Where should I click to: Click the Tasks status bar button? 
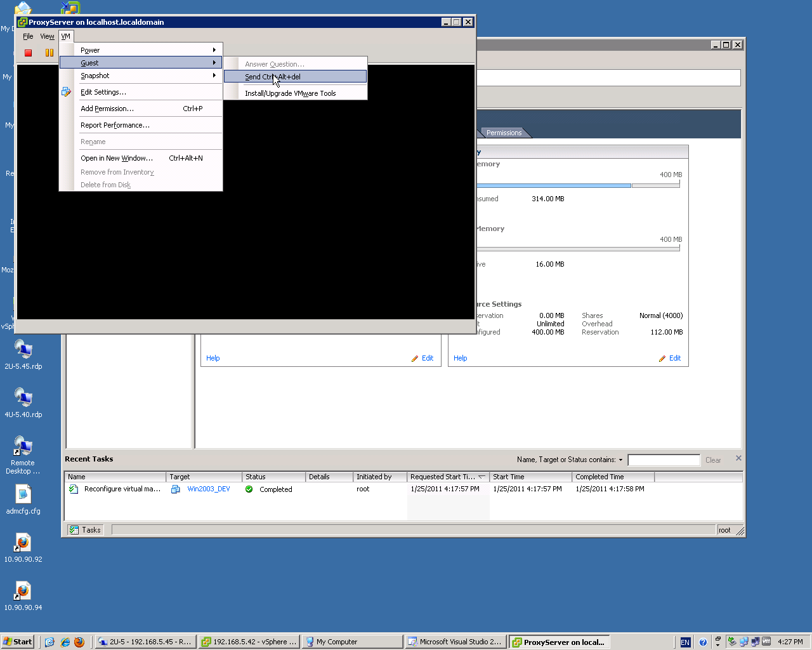(85, 530)
